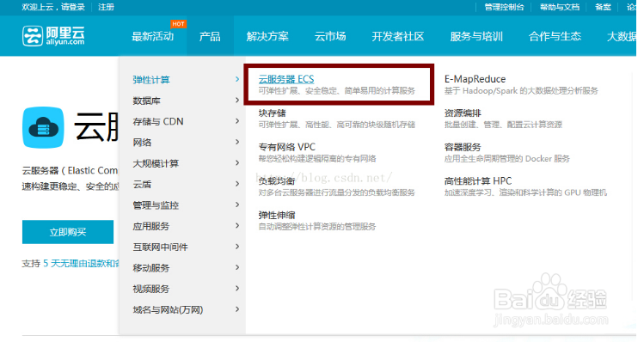This screenshot has width=644, height=342.
Task: Select 管理与监控 in the product list
Action: (156, 205)
